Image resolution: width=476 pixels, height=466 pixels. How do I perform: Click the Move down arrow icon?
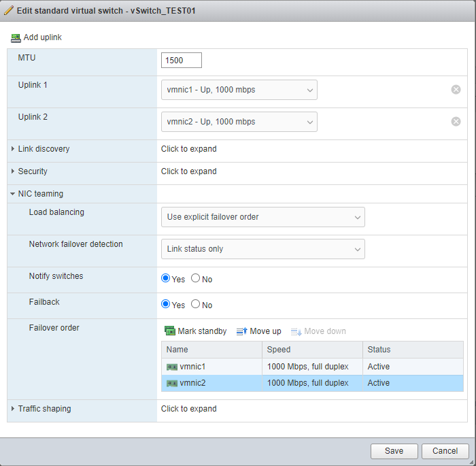coord(296,331)
